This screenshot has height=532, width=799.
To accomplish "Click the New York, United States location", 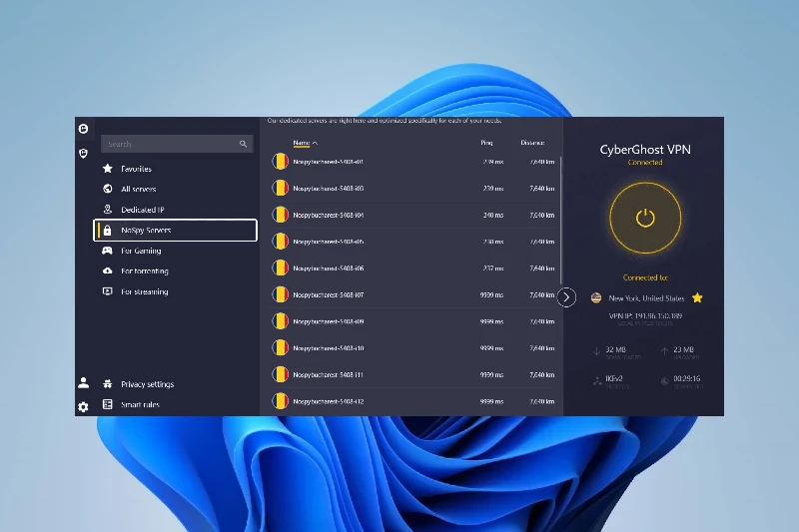I will [x=646, y=298].
